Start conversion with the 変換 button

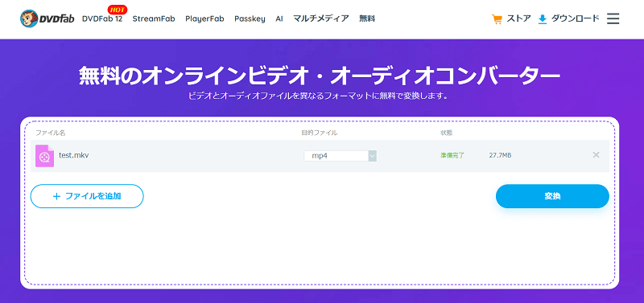(x=552, y=196)
